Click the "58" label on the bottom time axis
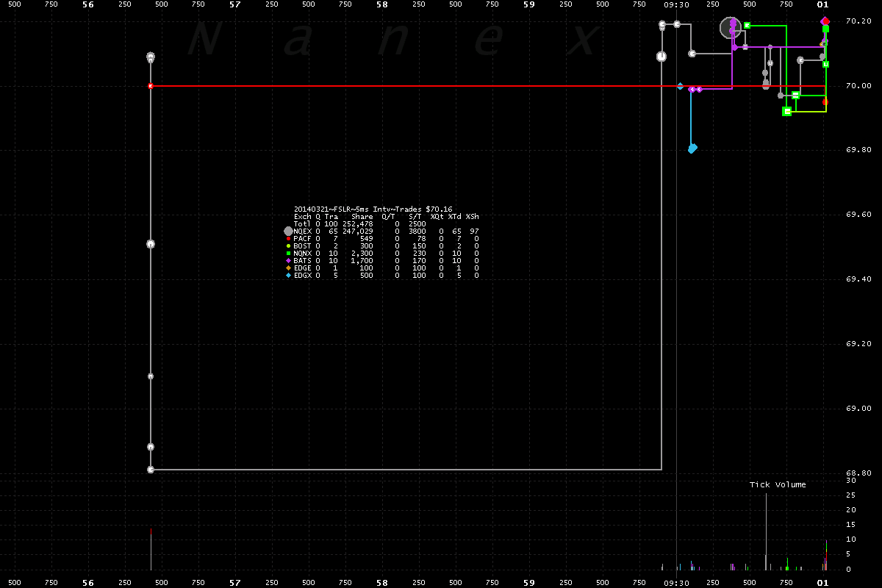 point(382,583)
